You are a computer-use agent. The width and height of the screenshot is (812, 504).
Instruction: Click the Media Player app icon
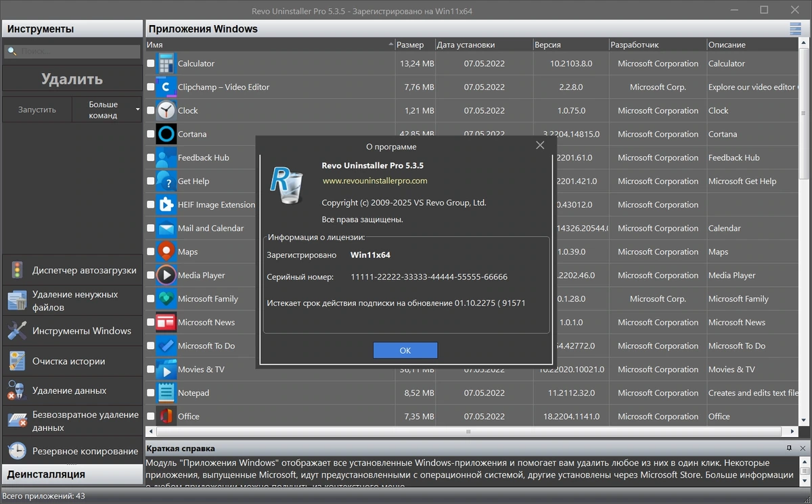pyautogui.click(x=166, y=275)
